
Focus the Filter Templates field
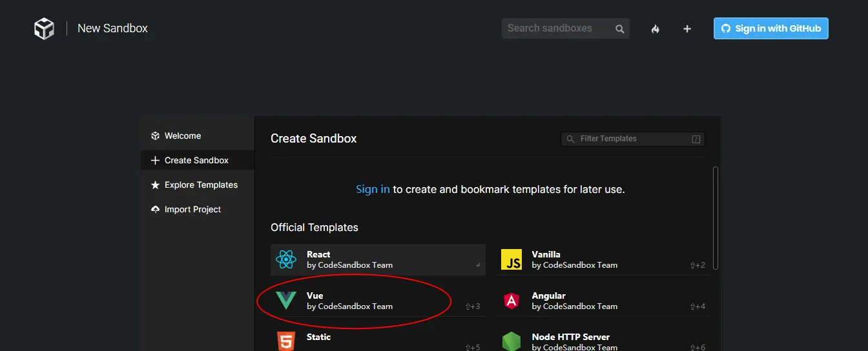pos(633,139)
